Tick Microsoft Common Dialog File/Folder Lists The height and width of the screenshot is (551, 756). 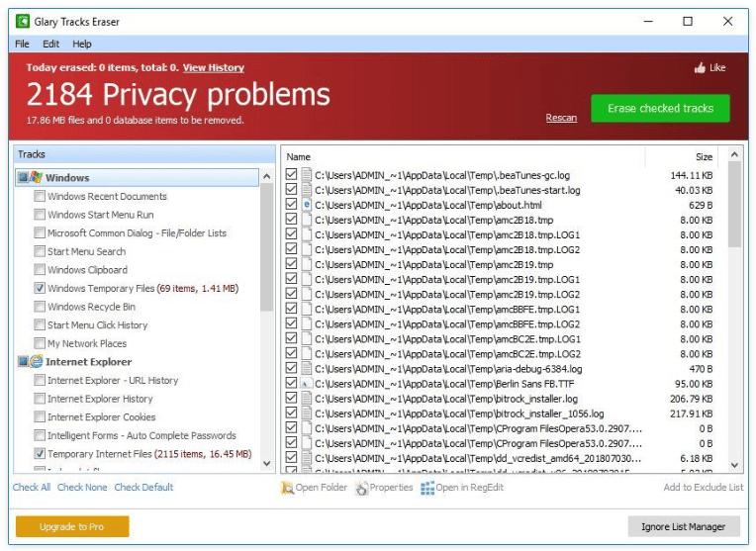pyautogui.click(x=40, y=232)
